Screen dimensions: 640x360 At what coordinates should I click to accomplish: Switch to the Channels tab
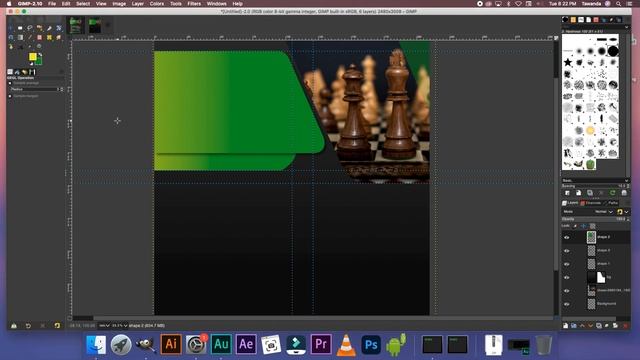click(x=591, y=203)
